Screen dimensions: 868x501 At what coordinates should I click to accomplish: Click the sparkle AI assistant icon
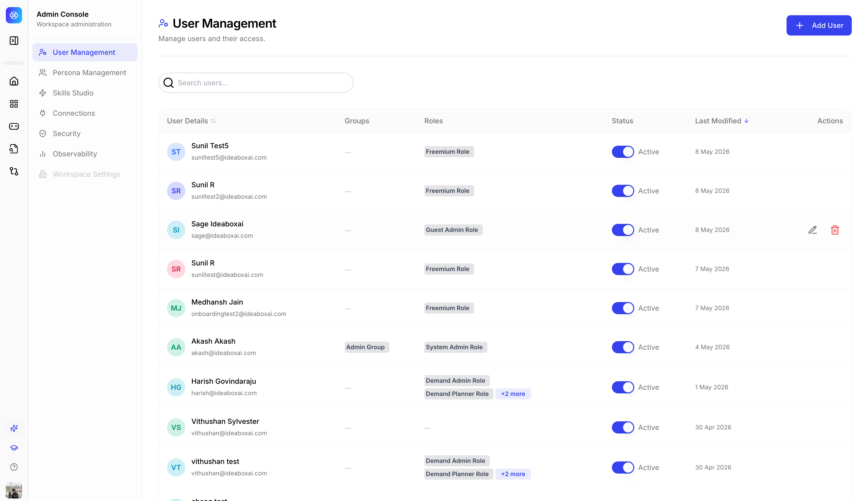(14, 428)
